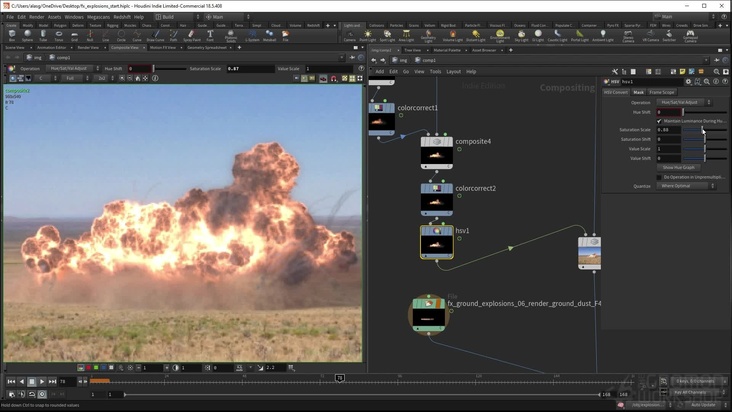Open network editor Layout menu
The width and height of the screenshot is (732, 412).
coord(453,72)
